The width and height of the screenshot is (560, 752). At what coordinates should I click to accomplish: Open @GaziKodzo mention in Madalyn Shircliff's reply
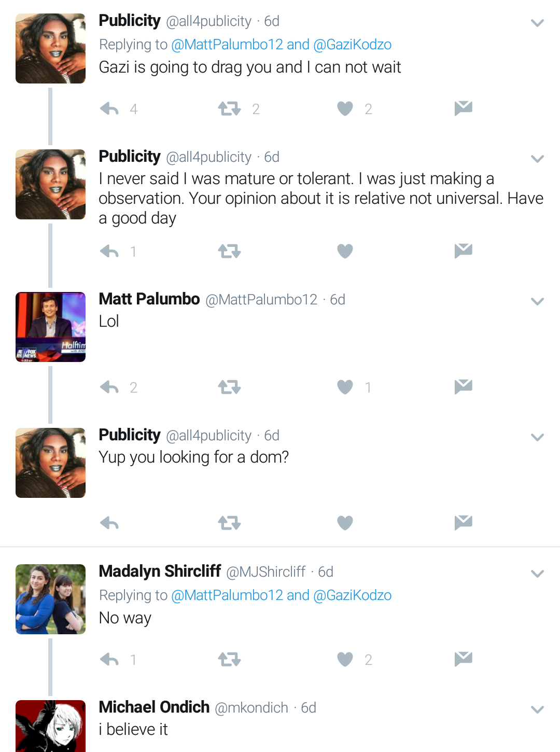tap(353, 595)
